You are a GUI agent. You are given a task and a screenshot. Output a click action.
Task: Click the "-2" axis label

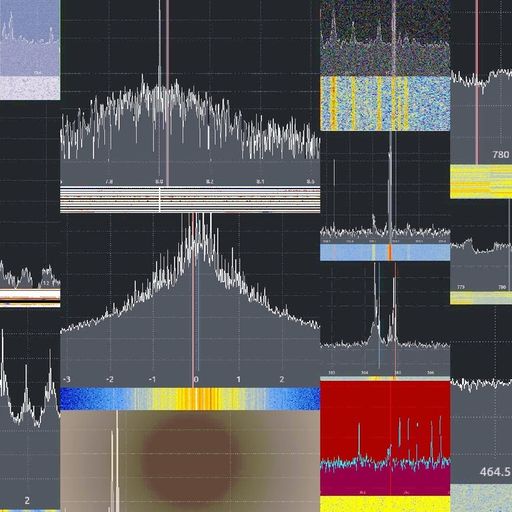click(110, 379)
